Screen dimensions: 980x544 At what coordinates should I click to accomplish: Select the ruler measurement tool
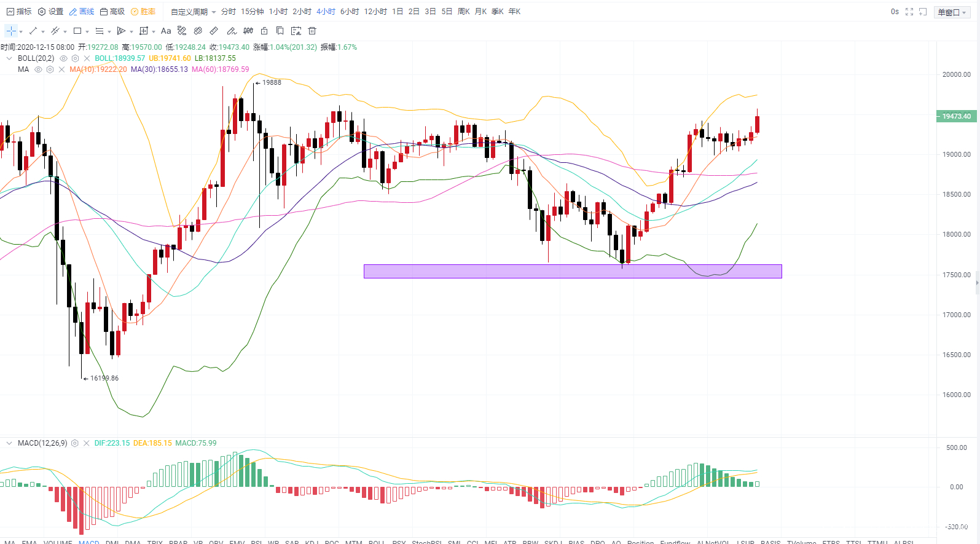pos(214,31)
